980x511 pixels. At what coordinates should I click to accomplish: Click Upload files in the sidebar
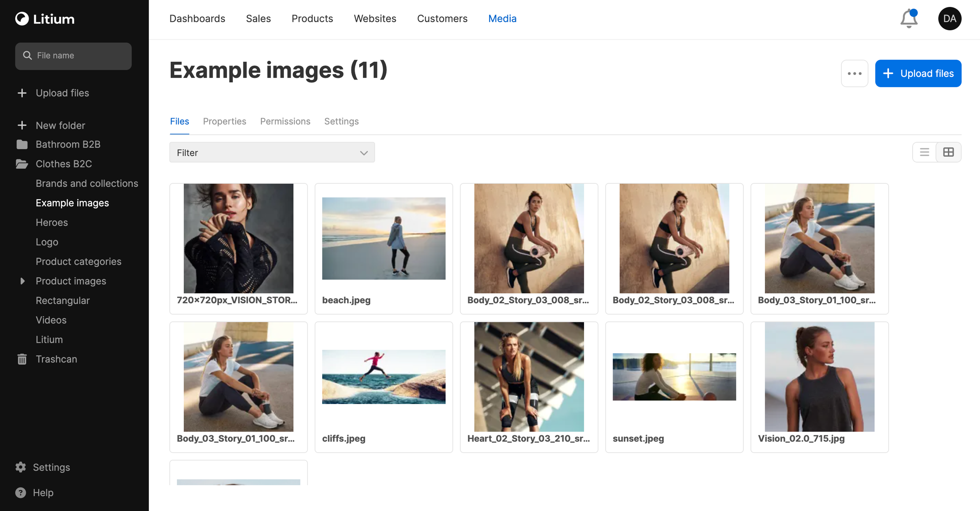[62, 93]
